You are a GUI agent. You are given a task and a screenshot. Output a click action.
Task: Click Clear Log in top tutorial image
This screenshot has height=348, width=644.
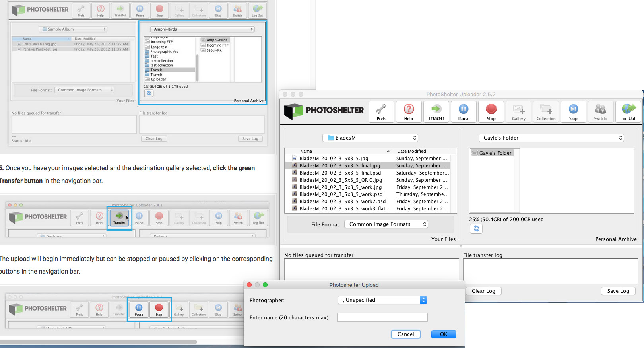[x=154, y=139]
